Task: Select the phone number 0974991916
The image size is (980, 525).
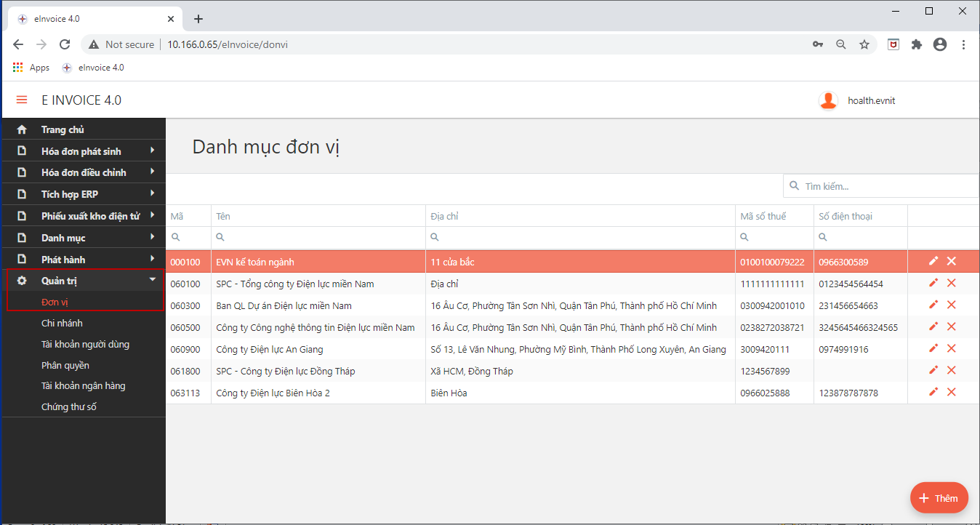Action: (x=843, y=349)
